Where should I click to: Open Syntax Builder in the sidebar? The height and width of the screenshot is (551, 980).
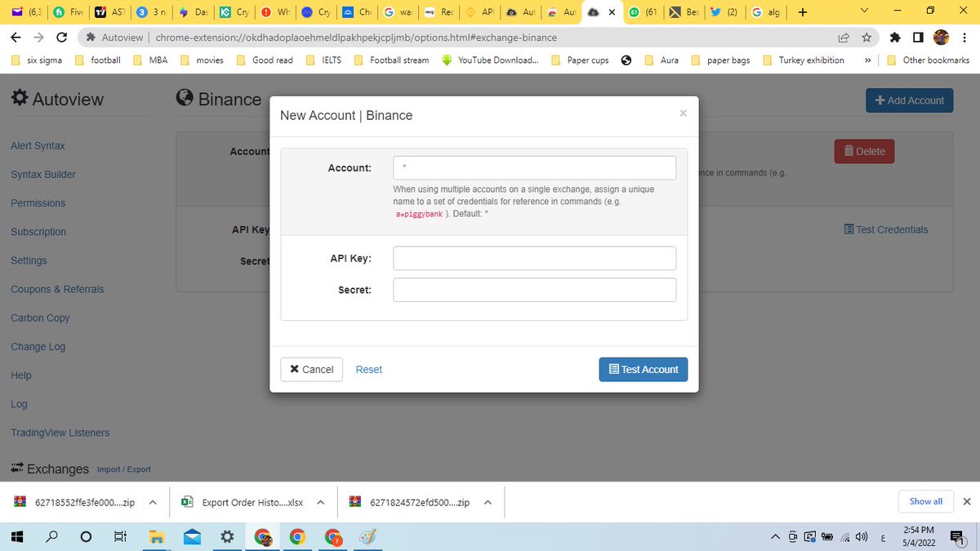pyautogui.click(x=43, y=174)
